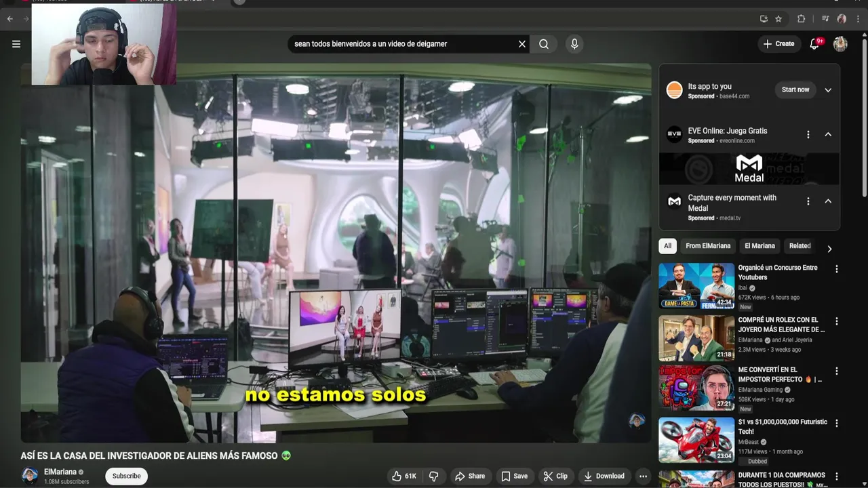Image resolution: width=868 pixels, height=488 pixels.
Task: Open COMPRÉ UN ROLEX video thumbnail
Action: [696, 338]
